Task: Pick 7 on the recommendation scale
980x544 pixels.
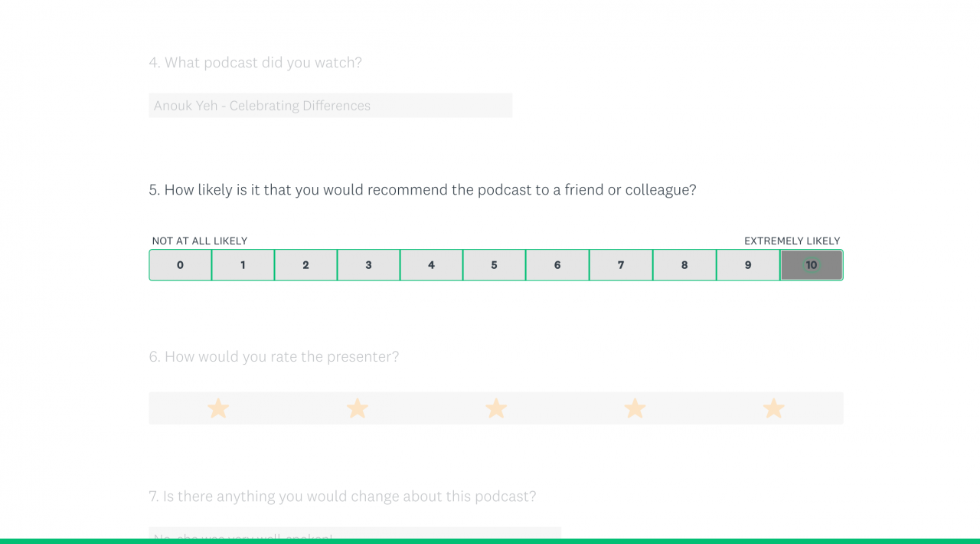Action: [x=621, y=265]
